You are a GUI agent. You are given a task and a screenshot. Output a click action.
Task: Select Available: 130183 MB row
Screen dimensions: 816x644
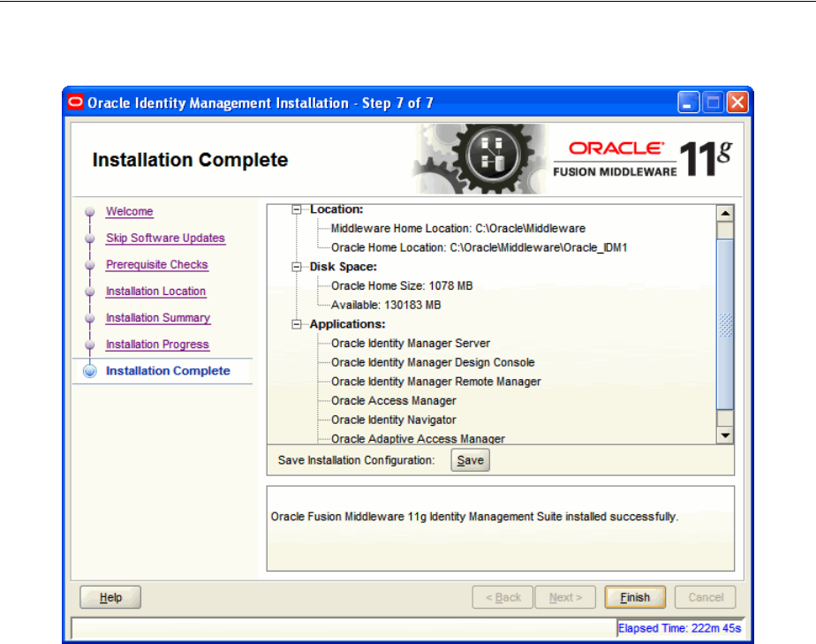[386, 305]
